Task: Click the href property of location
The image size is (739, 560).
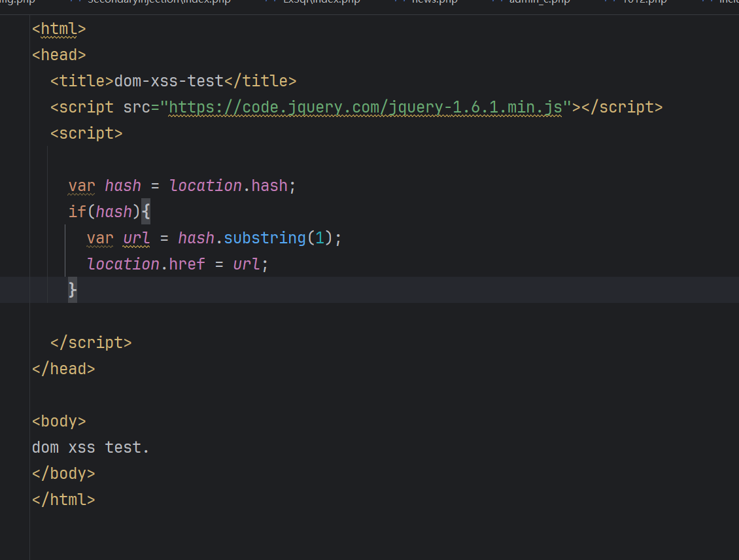Action: coord(186,264)
